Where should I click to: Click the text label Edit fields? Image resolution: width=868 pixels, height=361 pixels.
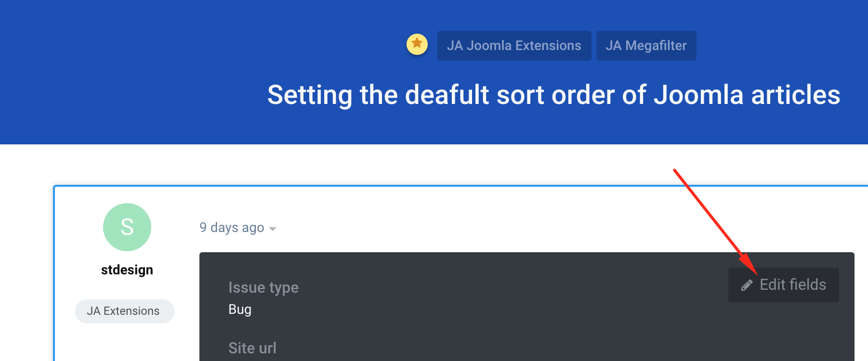click(793, 285)
